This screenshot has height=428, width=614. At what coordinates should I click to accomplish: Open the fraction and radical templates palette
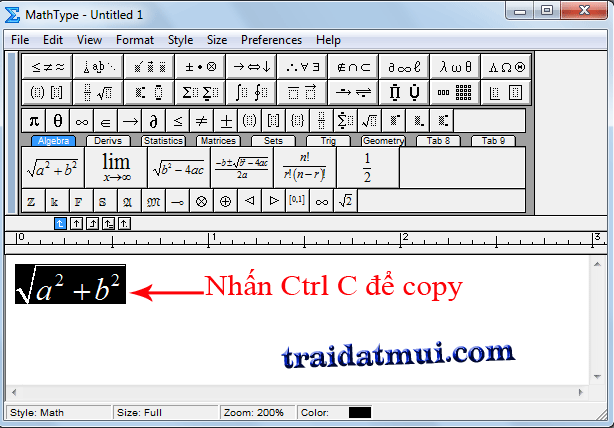pos(98,92)
